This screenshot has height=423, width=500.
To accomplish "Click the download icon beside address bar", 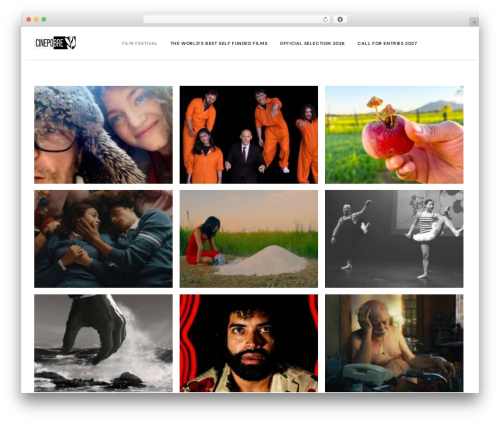I will click(340, 19).
